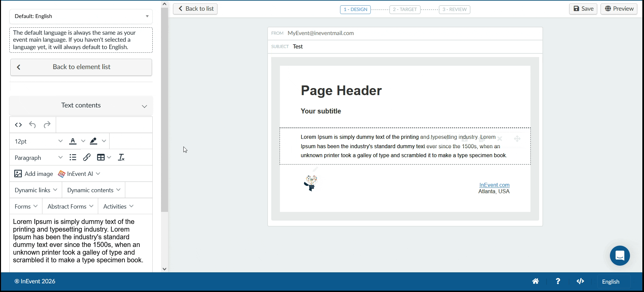Insert a table using the table icon
This screenshot has width=644, height=292.
101,158
